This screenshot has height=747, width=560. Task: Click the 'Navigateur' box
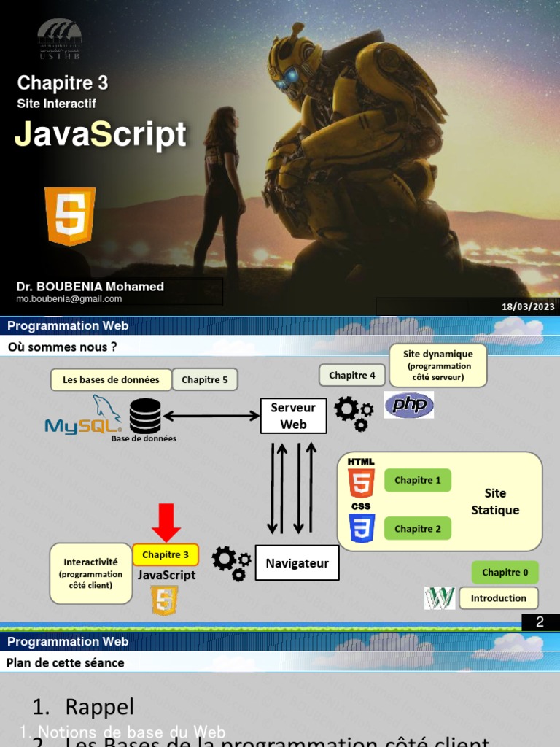[x=297, y=563]
